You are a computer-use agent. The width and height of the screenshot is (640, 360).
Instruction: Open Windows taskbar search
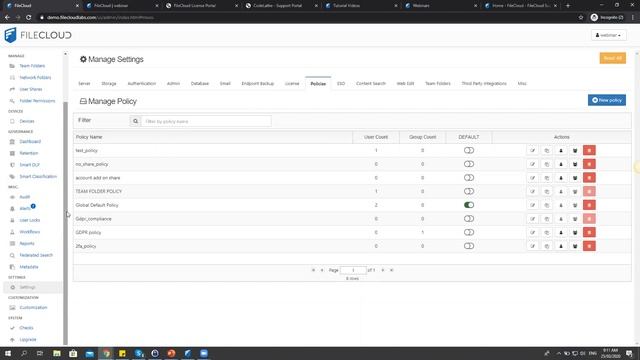coord(24,353)
